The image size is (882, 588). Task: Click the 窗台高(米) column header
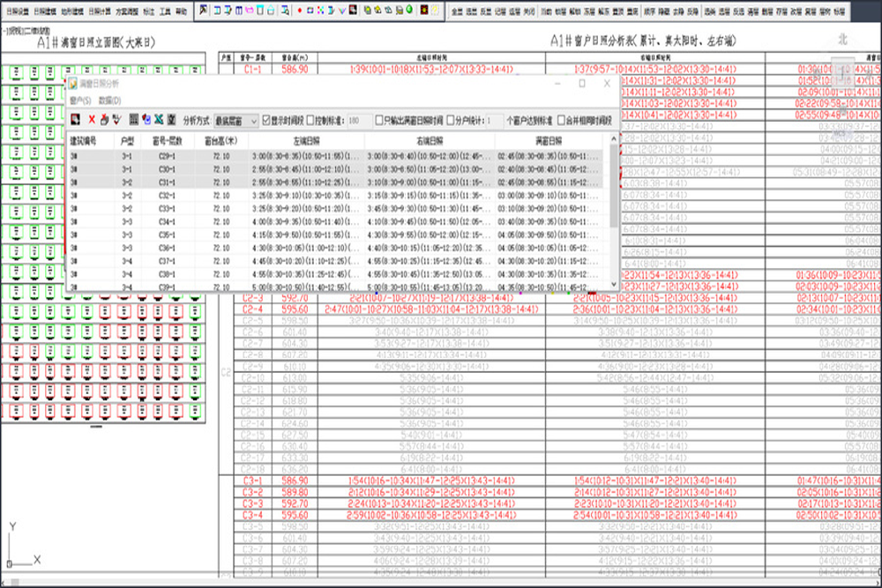click(221, 141)
